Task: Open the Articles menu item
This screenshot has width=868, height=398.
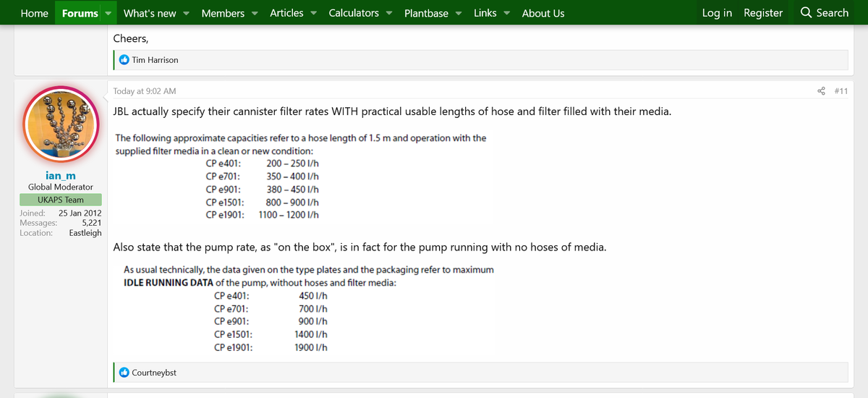Action: coord(286,13)
